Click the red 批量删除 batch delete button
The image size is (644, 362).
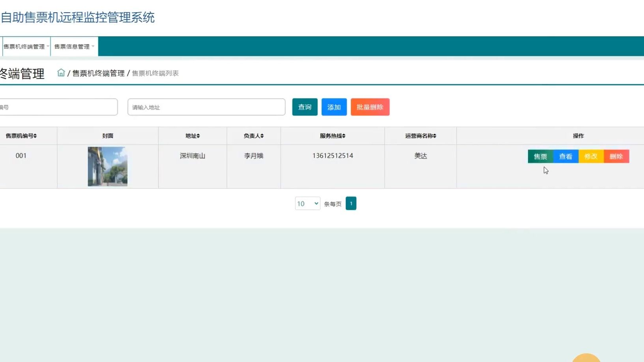[x=370, y=107]
